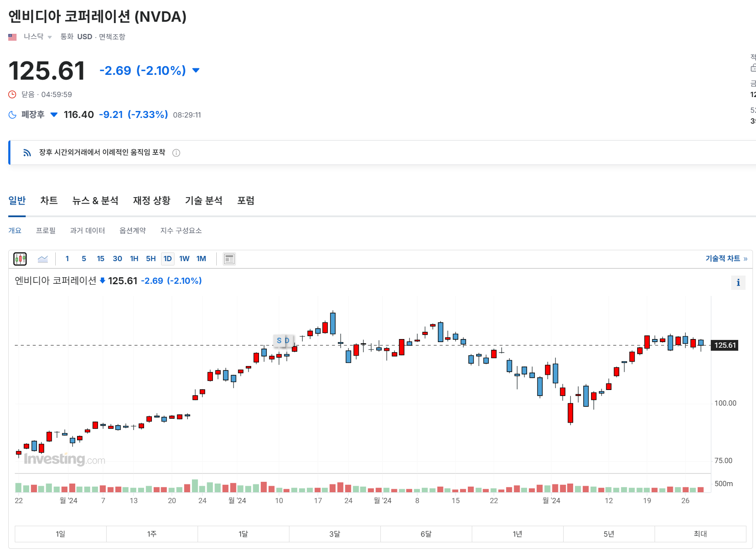756x551 pixels.
Task: Click the US flag icon
Action: 12,37
